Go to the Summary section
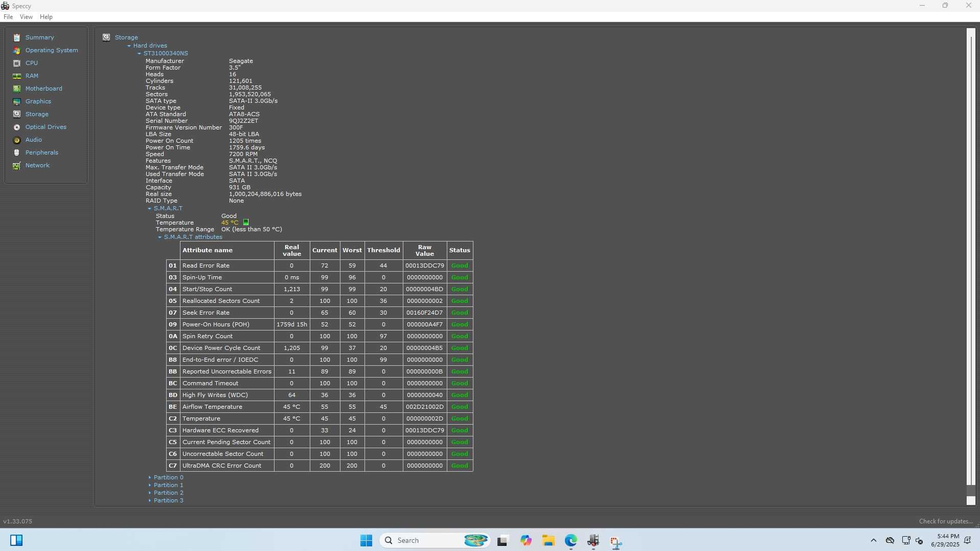This screenshot has height=551, width=980. 39,37
